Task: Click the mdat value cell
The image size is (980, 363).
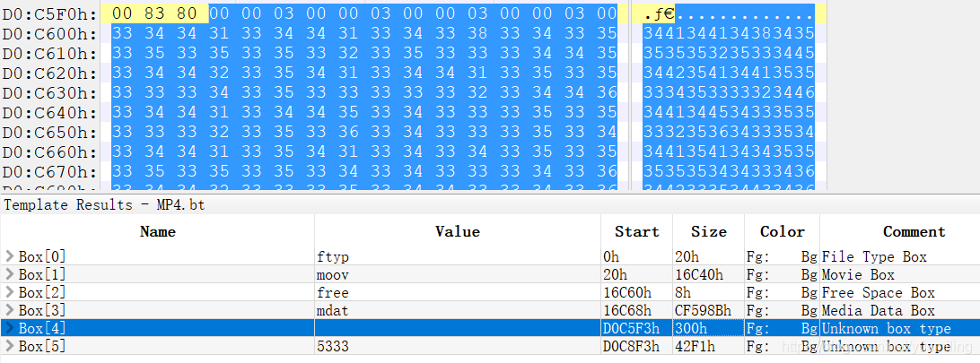Action: coord(458,311)
